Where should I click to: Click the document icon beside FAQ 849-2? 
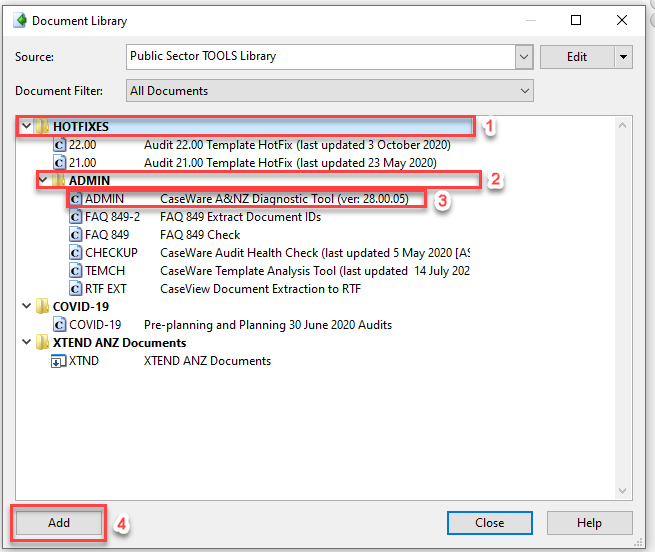pos(75,216)
